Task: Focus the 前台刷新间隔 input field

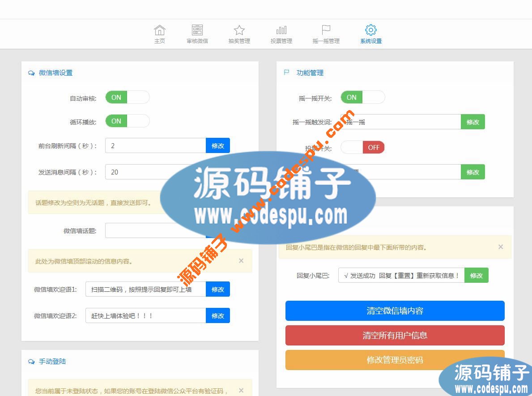Action: 155,145
